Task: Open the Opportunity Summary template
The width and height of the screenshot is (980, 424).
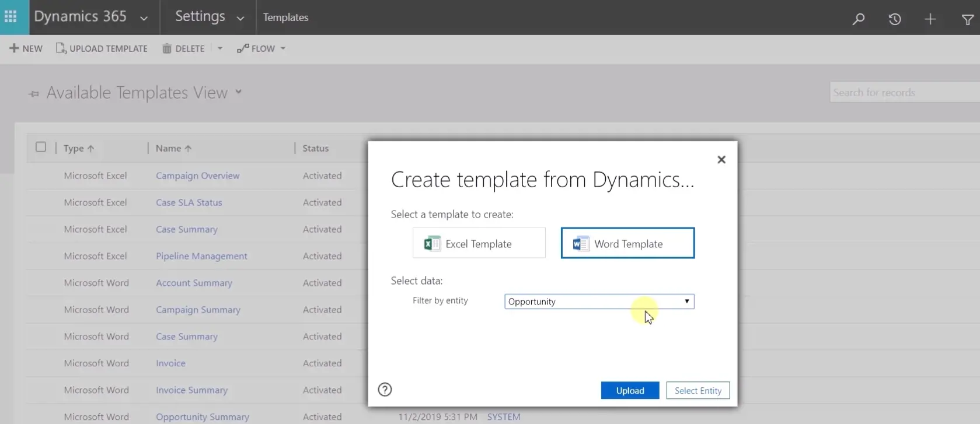Action: (x=203, y=417)
